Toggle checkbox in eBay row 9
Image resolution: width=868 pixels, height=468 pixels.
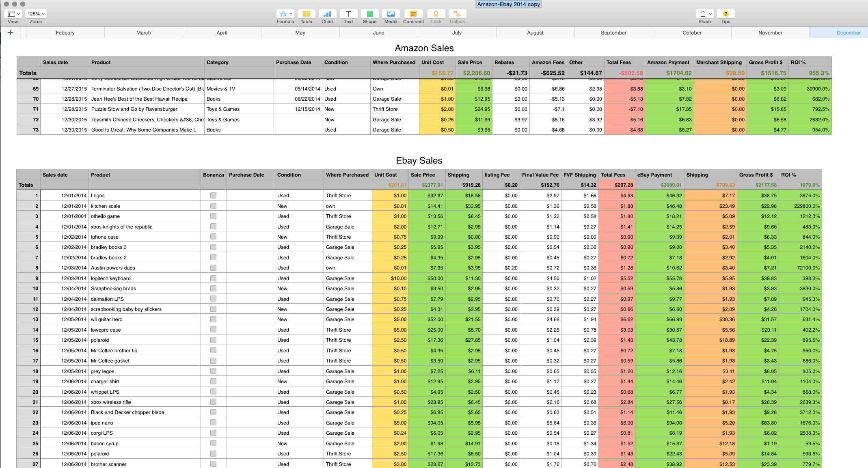point(213,278)
